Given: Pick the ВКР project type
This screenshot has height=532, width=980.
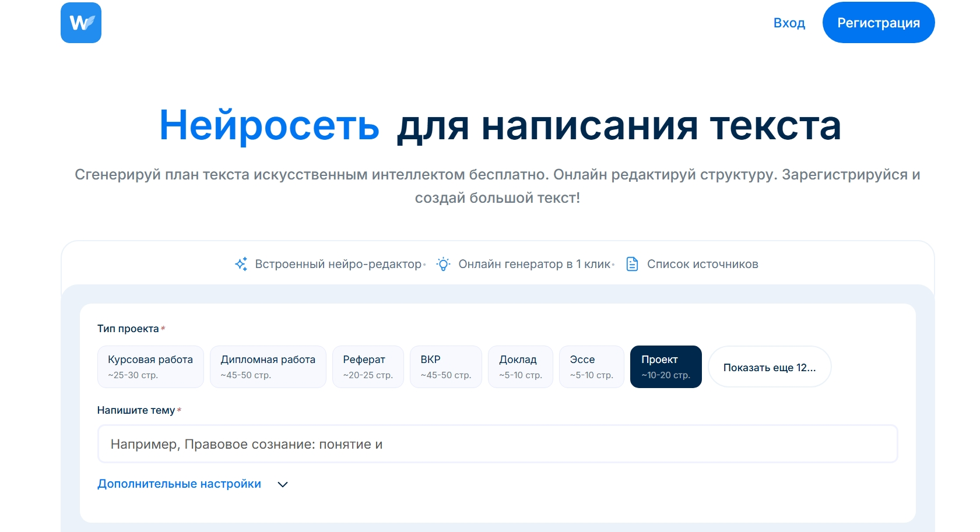Looking at the screenshot, I should (x=445, y=367).
